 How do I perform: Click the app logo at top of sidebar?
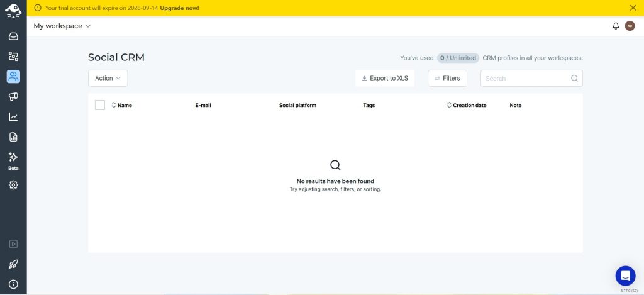tap(13, 10)
